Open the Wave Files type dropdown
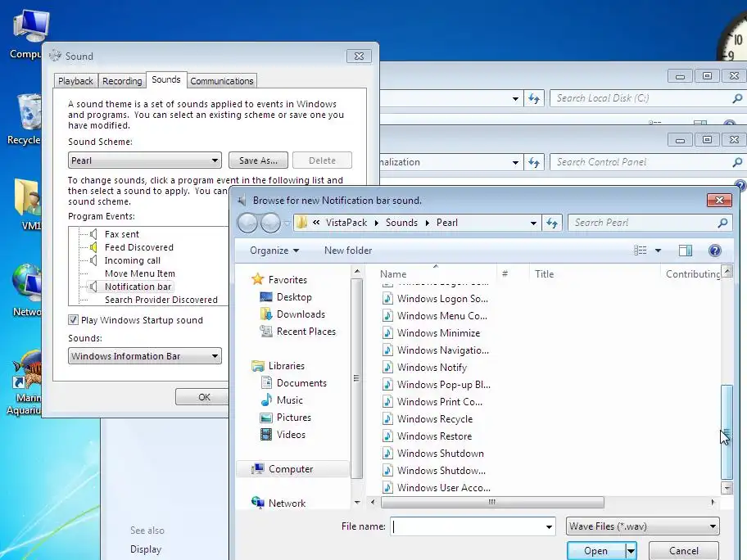Image resolution: width=747 pixels, height=560 pixels. coord(643,526)
